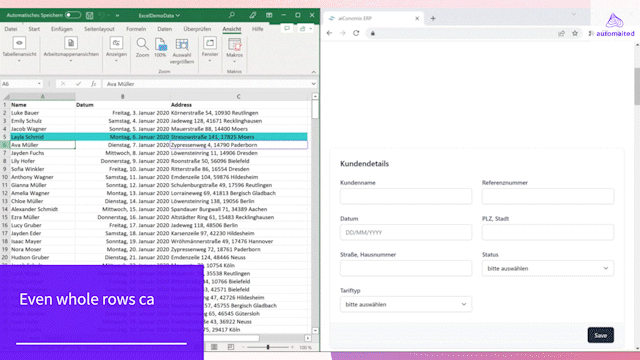Select row header 12
Viewport: 640px width, 360px height.
[x=5, y=193]
